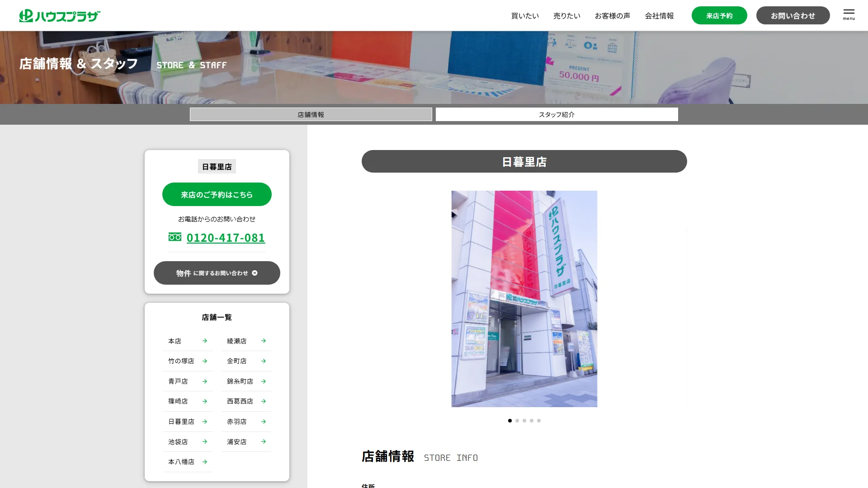
Task: Click 来店のご予約はこちら button
Action: [217, 194]
